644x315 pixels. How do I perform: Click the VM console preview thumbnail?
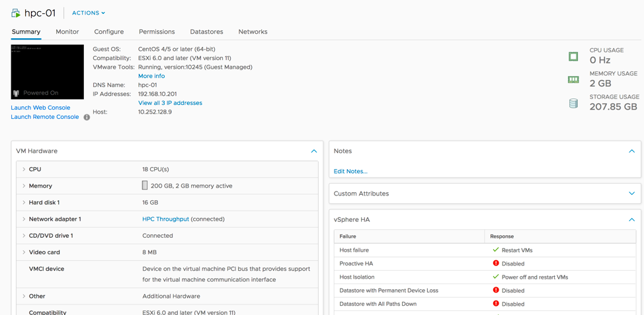coord(48,72)
